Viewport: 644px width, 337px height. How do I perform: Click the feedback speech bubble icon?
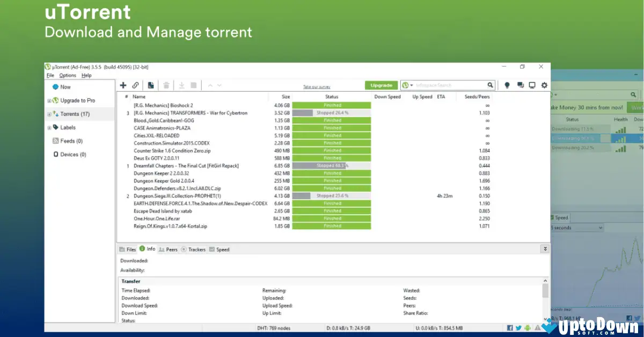pyautogui.click(x=520, y=85)
